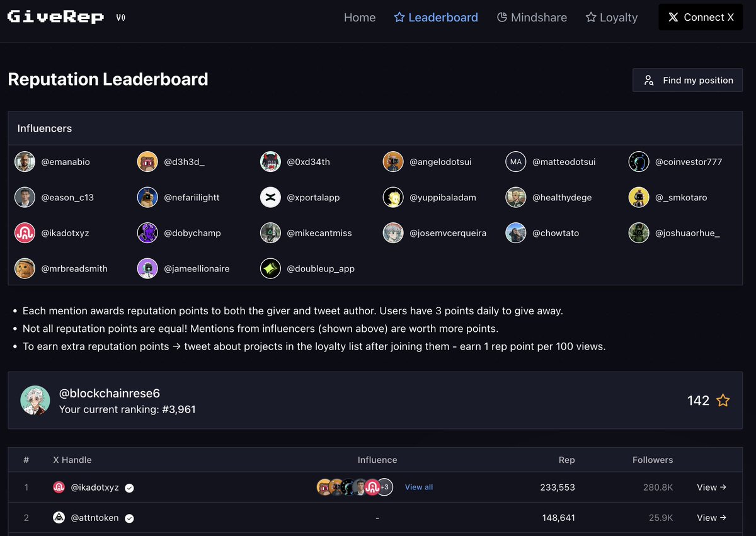The image size is (756, 536).
Task: Click the X Handle column header
Action: tap(72, 460)
